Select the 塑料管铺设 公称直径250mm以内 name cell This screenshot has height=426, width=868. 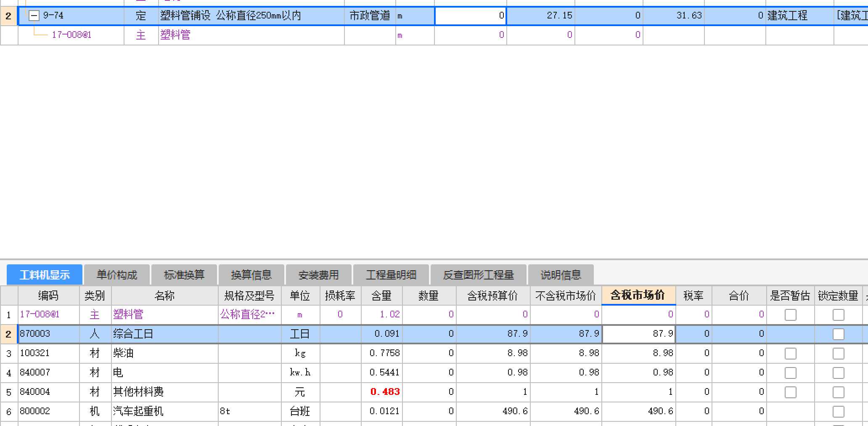pyautogui.click(x=251, y=16)
